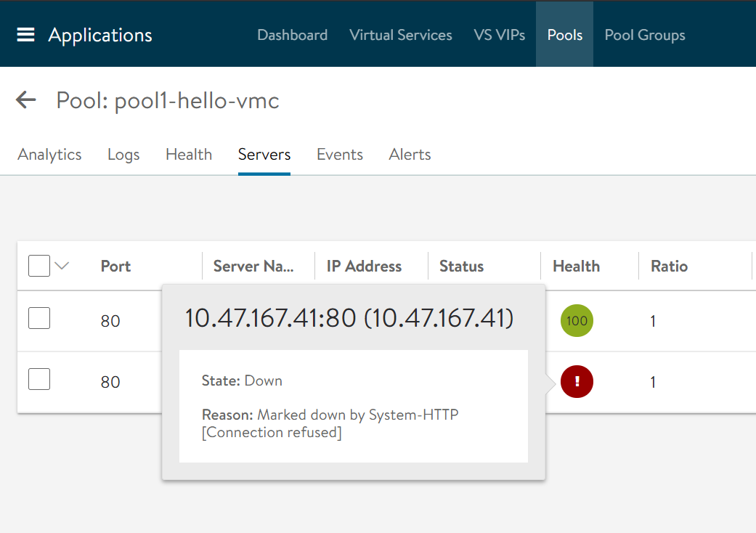This screenshot has height=533, width=756.
Task: Open Virtual Services in top navigation
Action: click(x=400, y=35)
